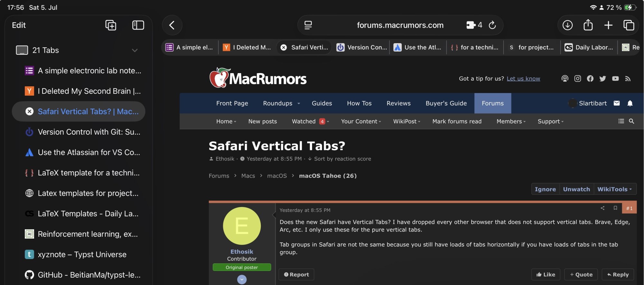Expand Ethosik user details chevron

[x=242, y=280]
